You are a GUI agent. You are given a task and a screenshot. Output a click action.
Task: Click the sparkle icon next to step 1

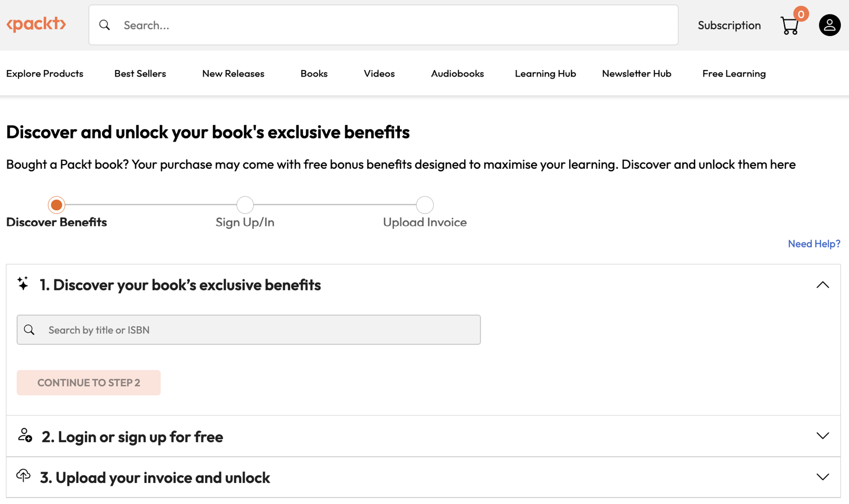pos(23,284)
